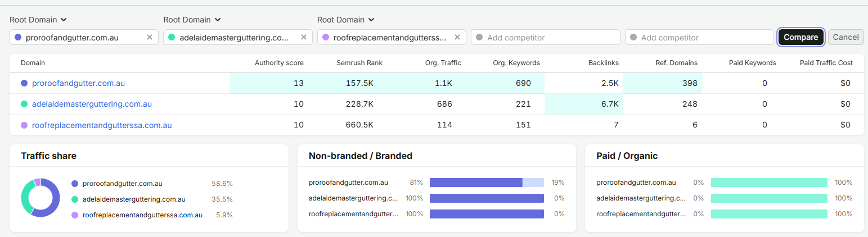
Task: Select the 6.7K backlinks cell
Action: 584,104
